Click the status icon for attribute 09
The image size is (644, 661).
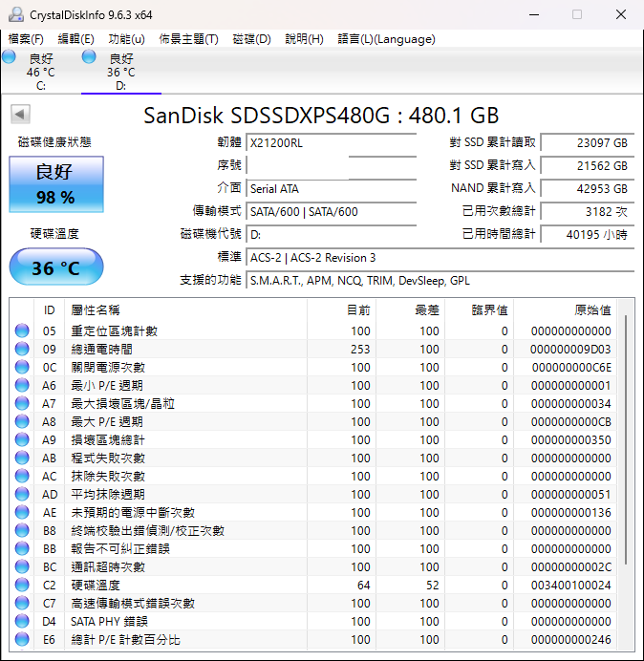[x=22, y=349]
